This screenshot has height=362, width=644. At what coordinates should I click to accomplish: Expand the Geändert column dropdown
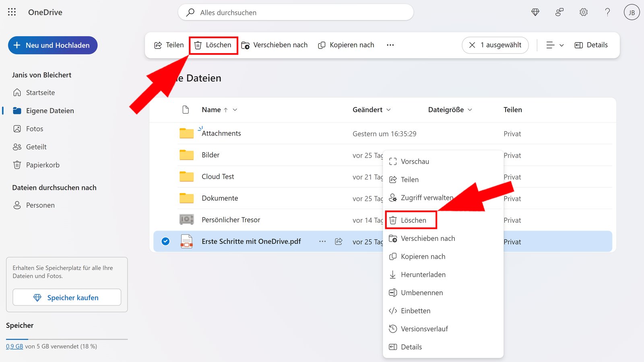pyautogui.click(x=389, y=109)
